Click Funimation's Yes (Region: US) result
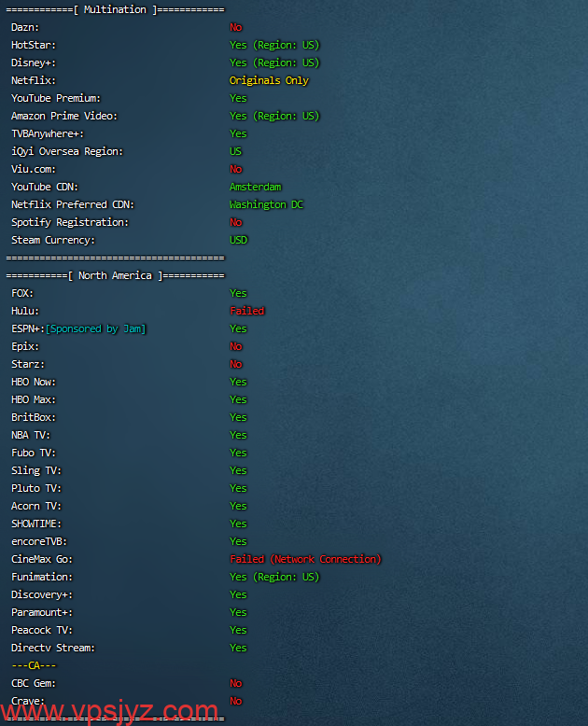The height and width of the screenshot is (726, 588). pos(274,577)
